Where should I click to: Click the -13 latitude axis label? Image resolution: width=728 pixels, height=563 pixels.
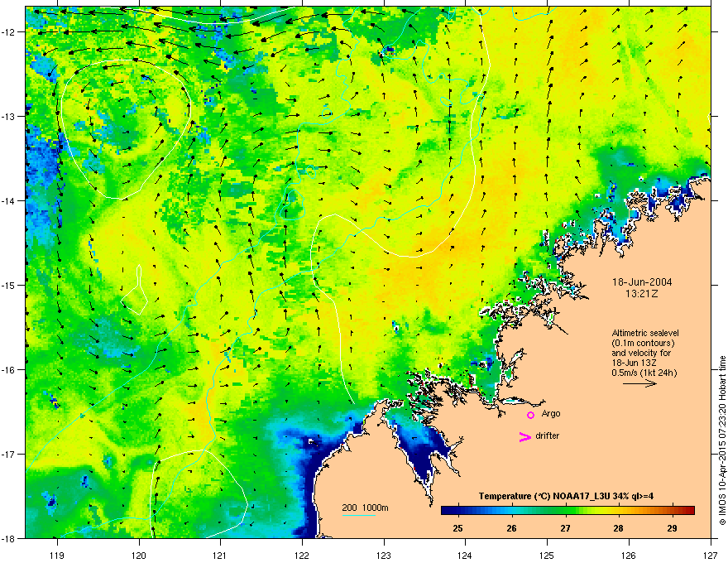click(x=9, y=116)
